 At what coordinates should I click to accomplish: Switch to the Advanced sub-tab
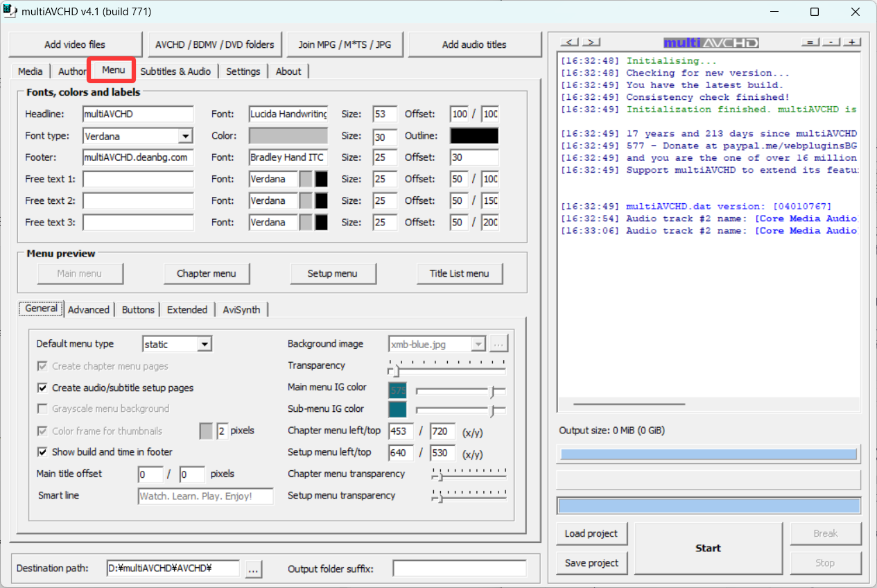(89, 310)
